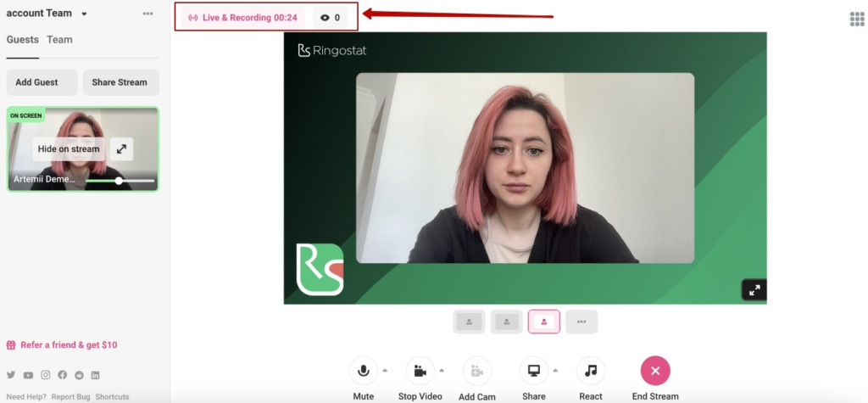Click the Add Guest button
Viewport: 868px width, 403px height.
pyautogui.click(x=42, y=82)
